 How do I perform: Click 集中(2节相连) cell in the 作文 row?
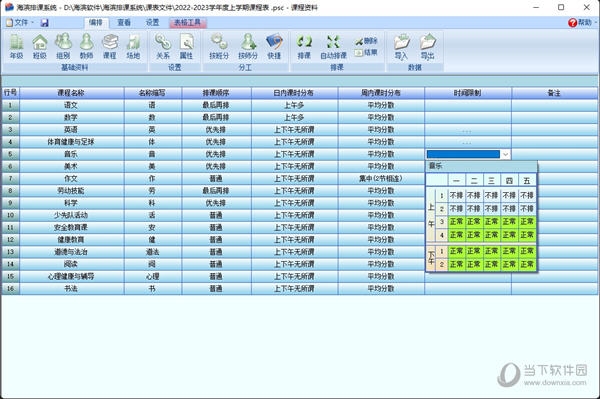[x=381, y=179]
